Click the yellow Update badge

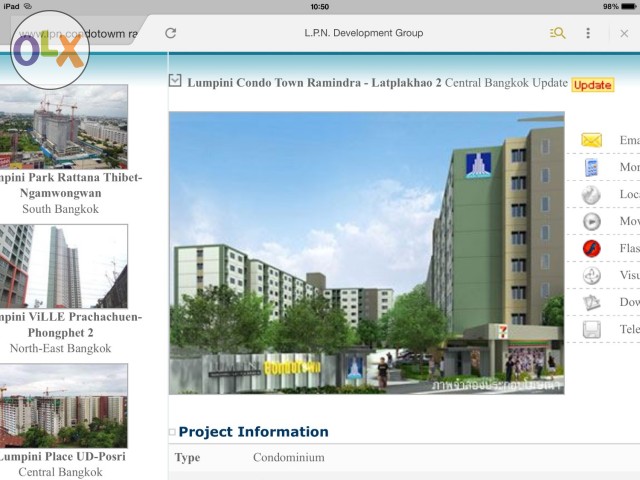point(592,85)
